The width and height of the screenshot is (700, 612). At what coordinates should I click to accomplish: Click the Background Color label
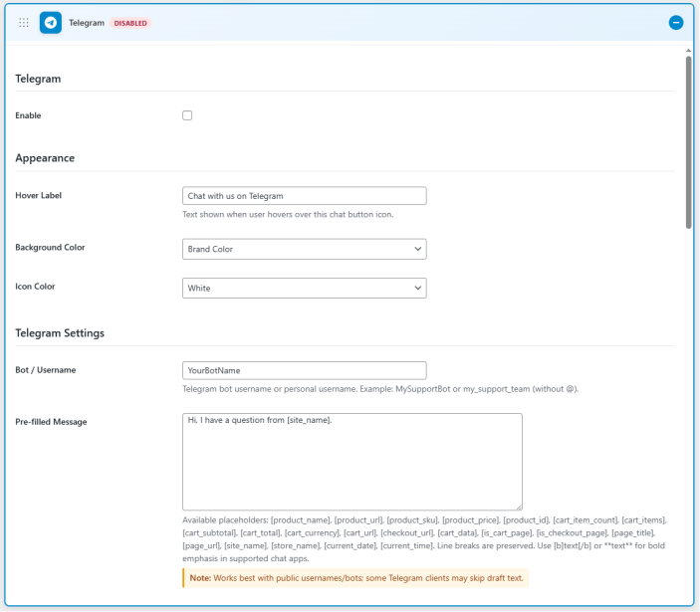coord(50,247)
